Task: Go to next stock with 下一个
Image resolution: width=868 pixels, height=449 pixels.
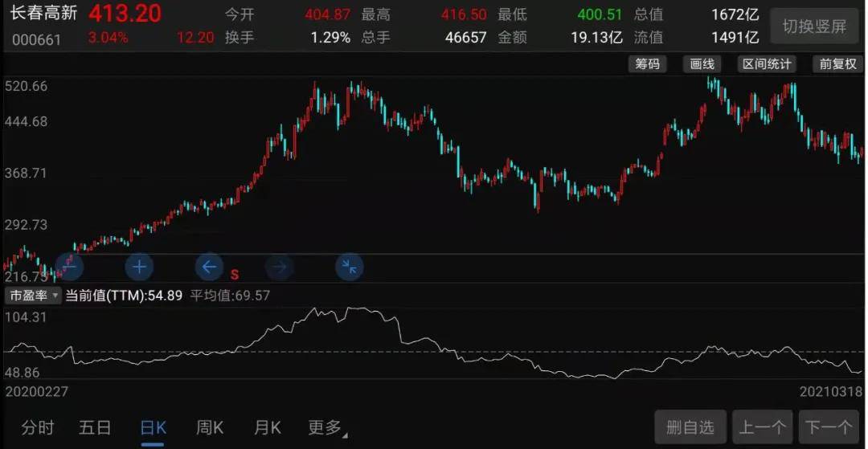Action: point(829,427)
